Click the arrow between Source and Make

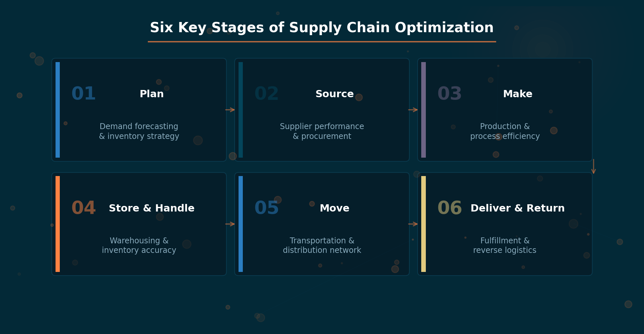point(413,110)
